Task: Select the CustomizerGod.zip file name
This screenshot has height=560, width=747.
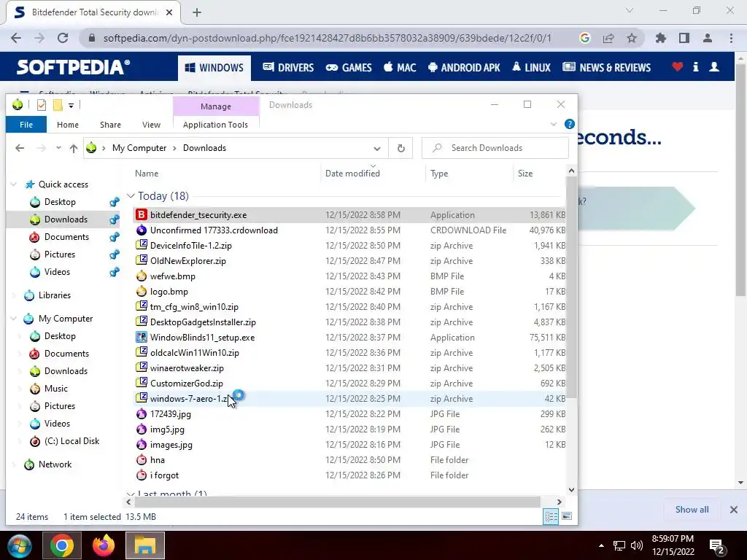Action: point(186,384)
